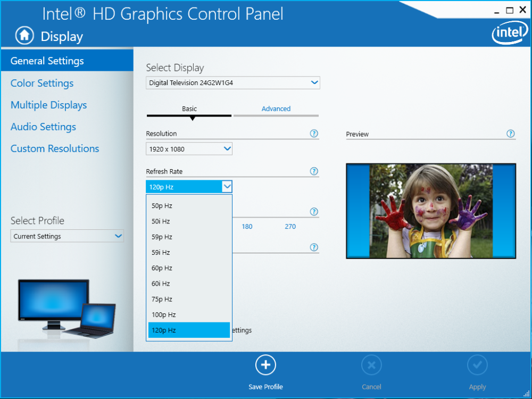The width and height of the screenshot is (532, 399).
Task: Set rotation to 270
Action: pyautogui.click(x=290, y=226)
